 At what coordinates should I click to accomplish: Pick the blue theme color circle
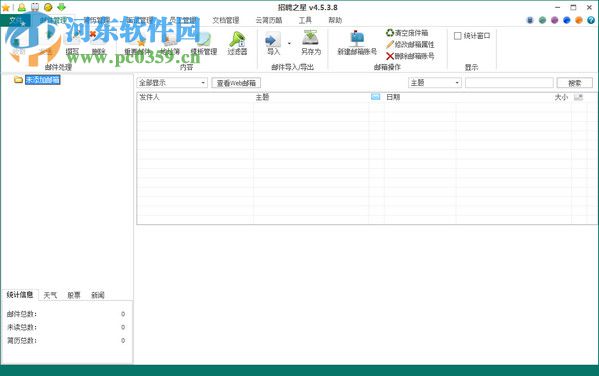tap(567, 20)
